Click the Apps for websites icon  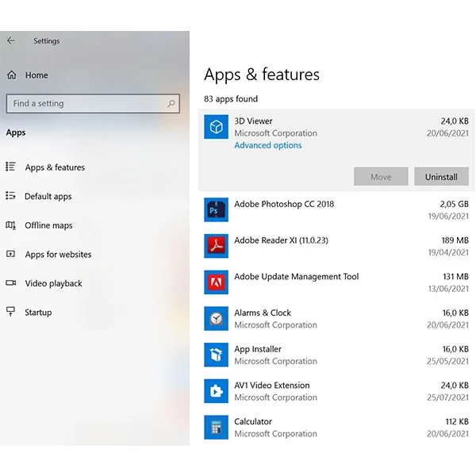coord(10,254)
